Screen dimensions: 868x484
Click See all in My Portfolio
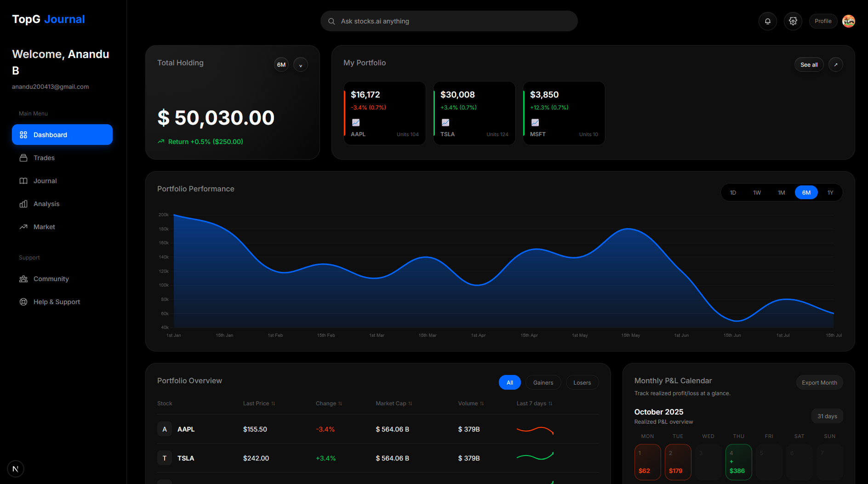[809, 64]
